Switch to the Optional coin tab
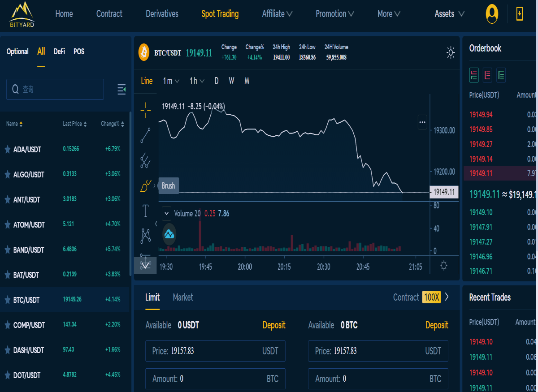Viewport: 538px width, 392px height. [x=17, y=52]
